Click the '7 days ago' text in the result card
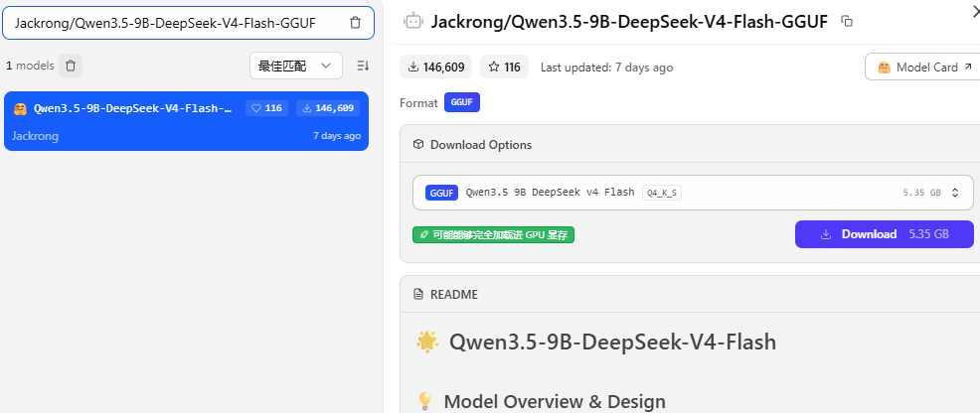This screenshot has height=413, width=980. pyautogui.click(x=337, y=136)
